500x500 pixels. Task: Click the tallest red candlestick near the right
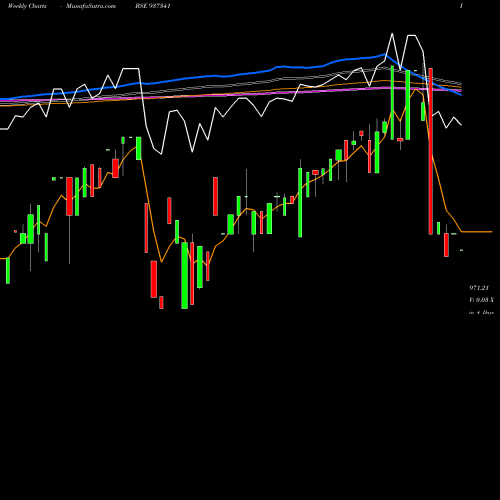pyautogui.click(x=431, y=151)
